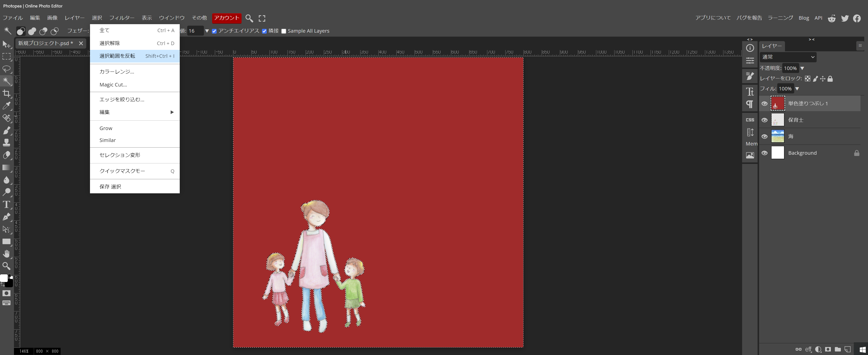
Task: Open the 通常 blend mode dropdown
Action: [788, 57]
